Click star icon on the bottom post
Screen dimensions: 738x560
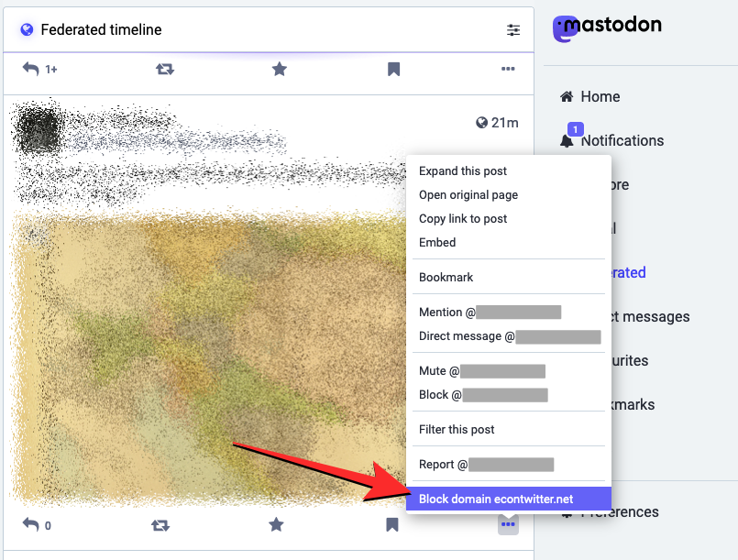coord(276,525)
